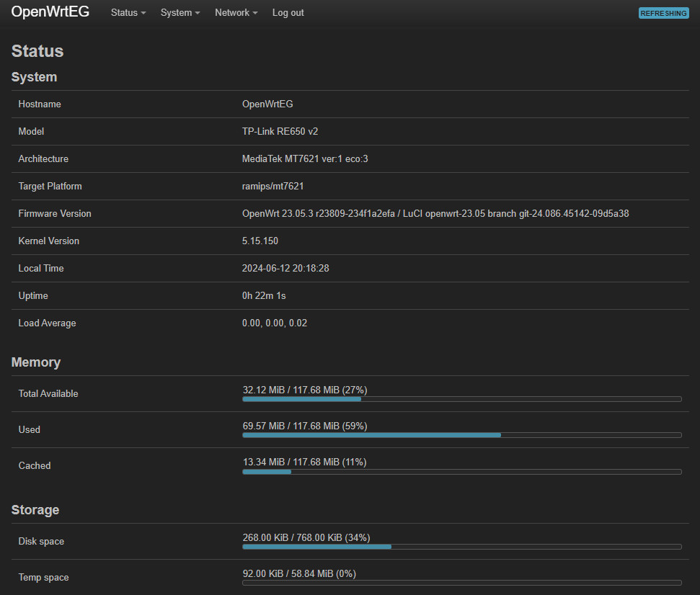Toggle the REFRESHING auto-refresh badge
Viewport: 700px width, 595px height.
(x=663, y=13)
